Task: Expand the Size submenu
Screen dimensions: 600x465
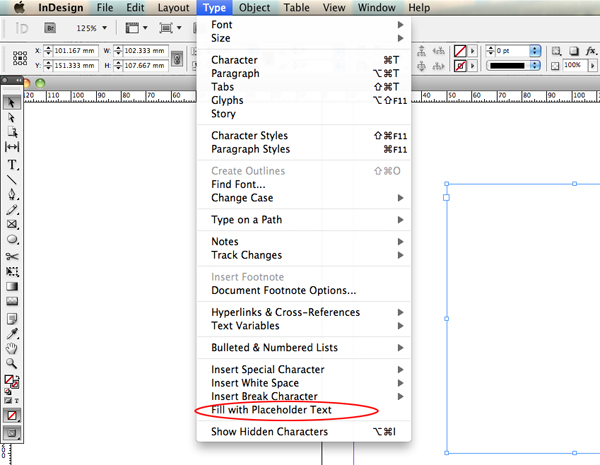Action: (x=304, y=38)
